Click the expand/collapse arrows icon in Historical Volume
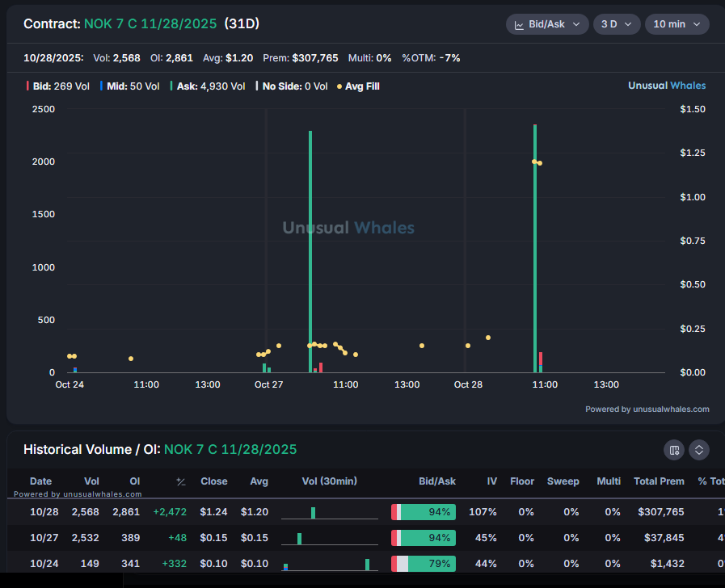Screen dimensions: 725x588 pos(699,449)
